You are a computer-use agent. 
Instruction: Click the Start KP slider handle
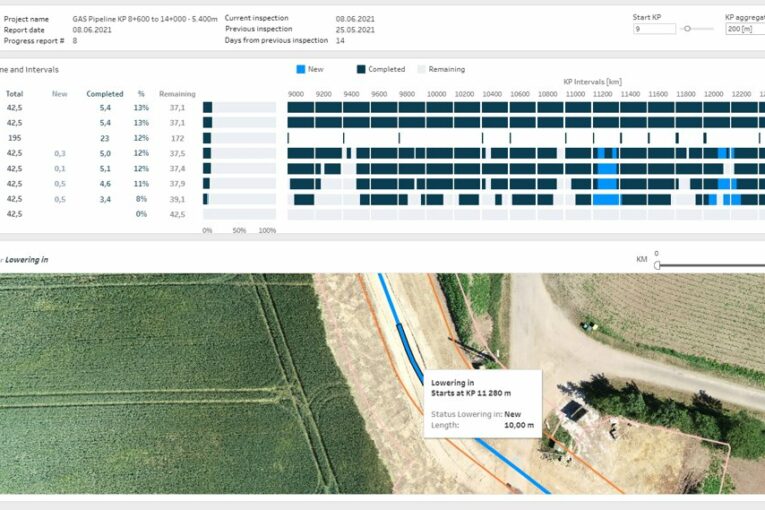(686, 29)
